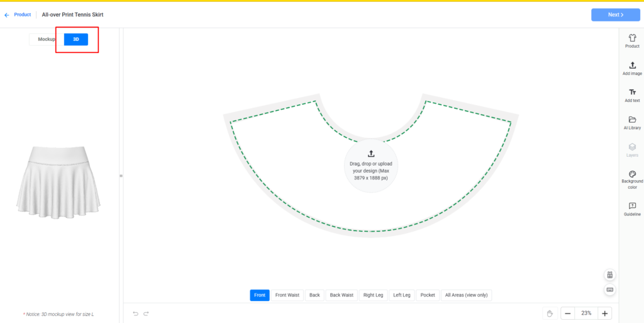Click the Add image upload icon
Viewport: 644px width, 323px height.
[x=632, y=68]
